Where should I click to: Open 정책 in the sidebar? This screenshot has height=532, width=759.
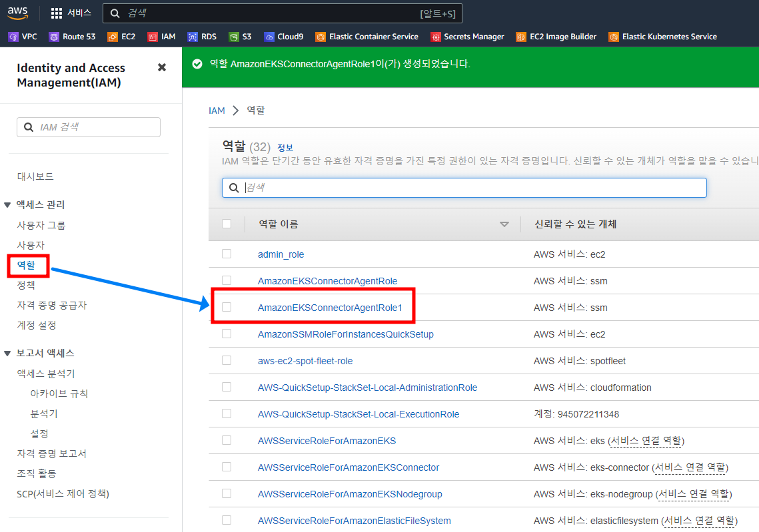tap(26, 286)
